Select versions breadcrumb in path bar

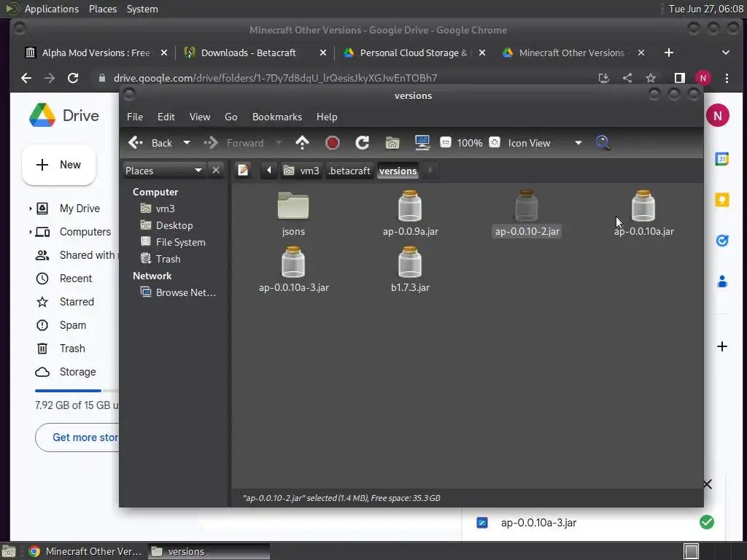click(398, 171)
